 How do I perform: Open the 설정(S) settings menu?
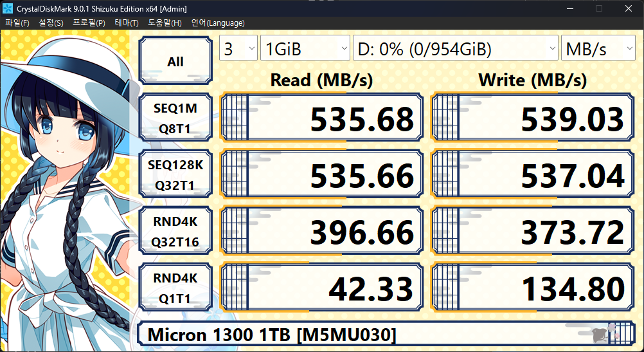pos(51,23)
